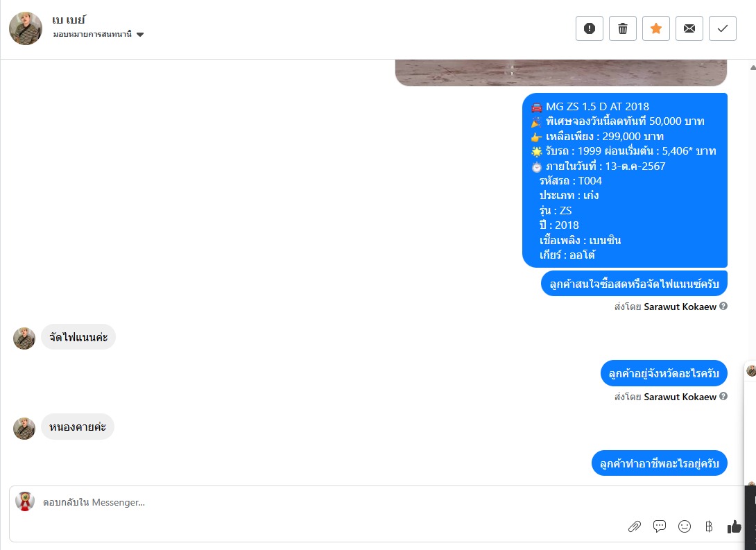Toggle the orange follow-up star

tap(655, 28)
